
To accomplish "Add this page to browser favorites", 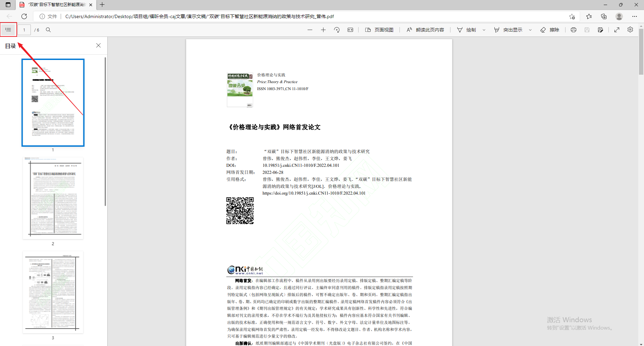I will [x=573, y=16].
